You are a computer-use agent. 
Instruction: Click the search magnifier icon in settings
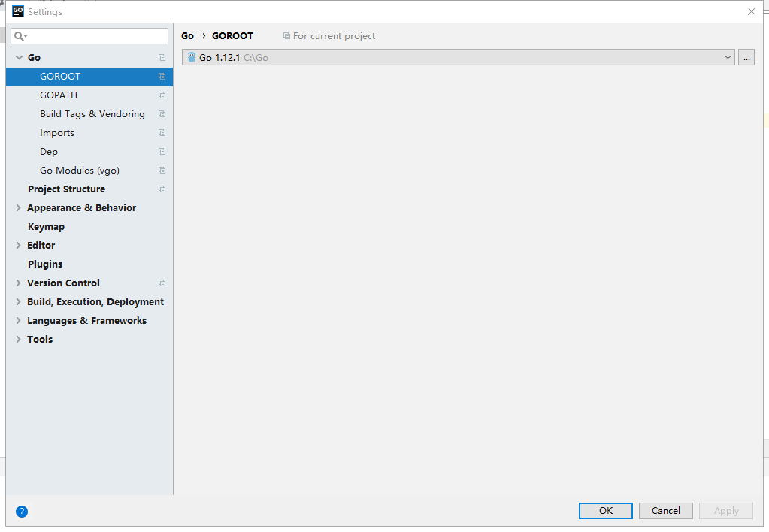(20, 36)
